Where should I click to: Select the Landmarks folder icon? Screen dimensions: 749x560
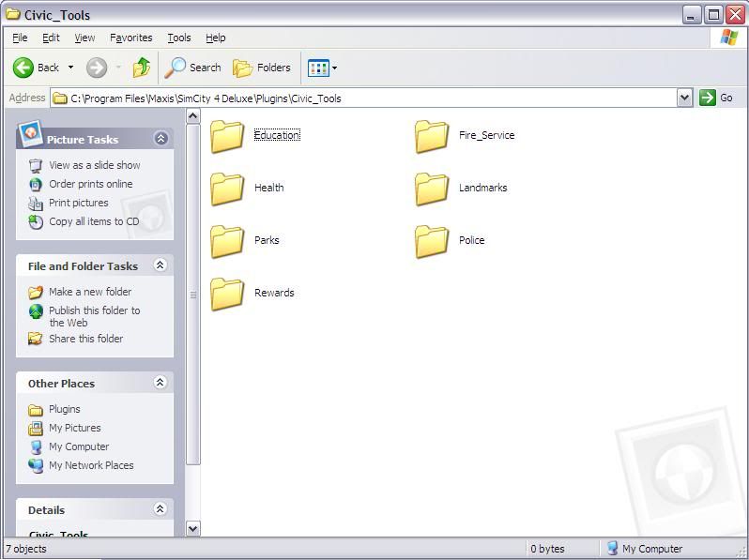coord(432,189)
